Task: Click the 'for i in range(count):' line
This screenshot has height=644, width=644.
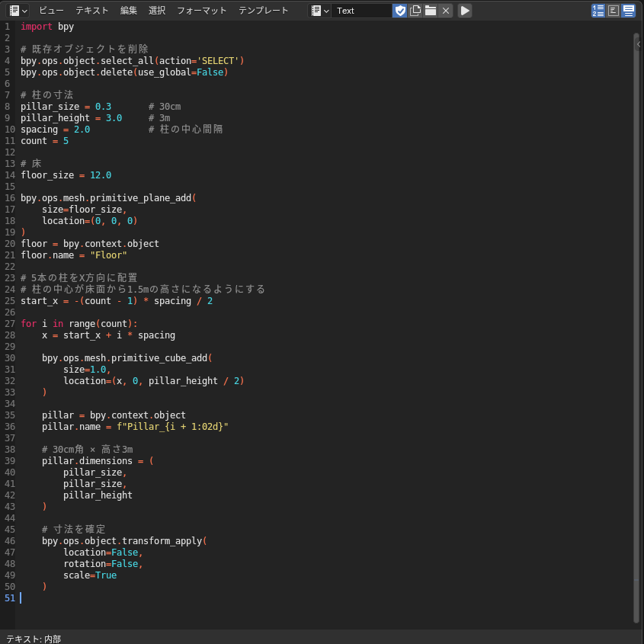Action: pyautogui.click(x=78, y=324)
